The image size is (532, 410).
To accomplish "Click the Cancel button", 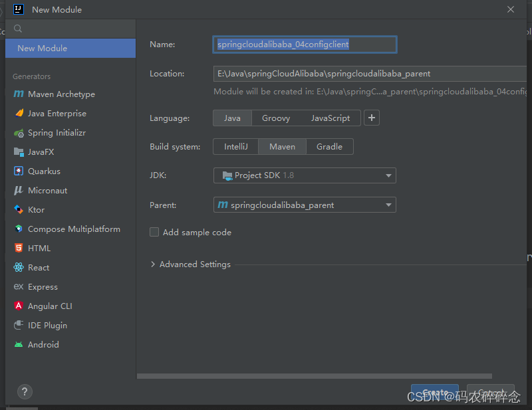I will [x=491, y=392].
